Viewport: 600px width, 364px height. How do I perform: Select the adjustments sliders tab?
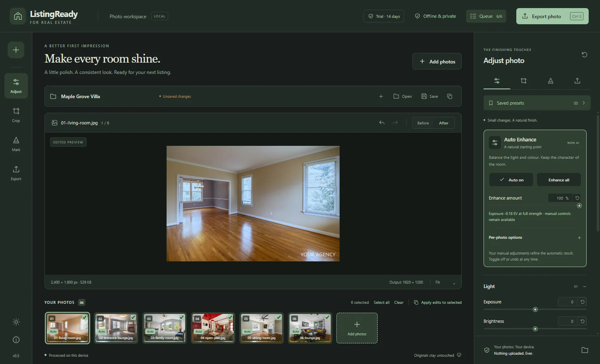click(x=497, y=81)
